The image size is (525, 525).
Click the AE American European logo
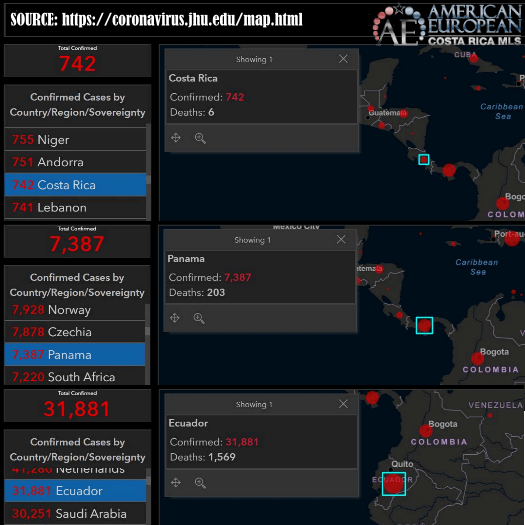pyautogui.click(x=447, y=24)
